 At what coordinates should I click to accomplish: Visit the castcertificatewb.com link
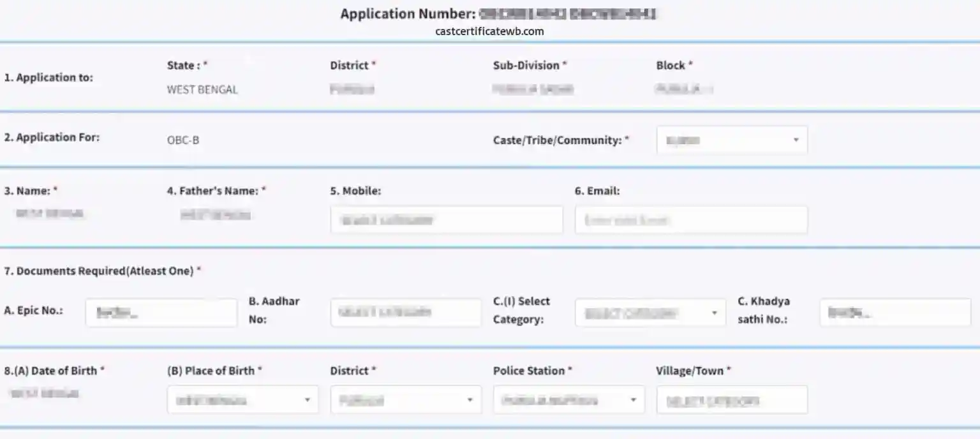[489, 31]
